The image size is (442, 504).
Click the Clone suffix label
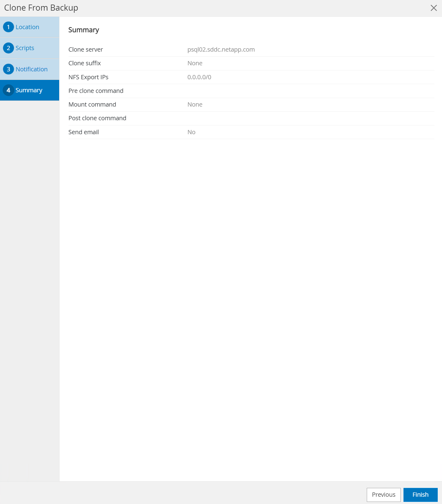click(85, 63)
